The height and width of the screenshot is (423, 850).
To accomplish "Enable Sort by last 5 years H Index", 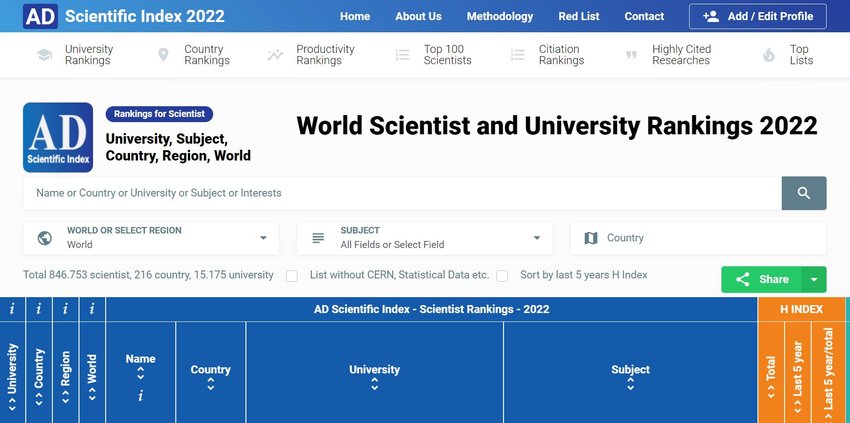I will (x=502, y=276).
